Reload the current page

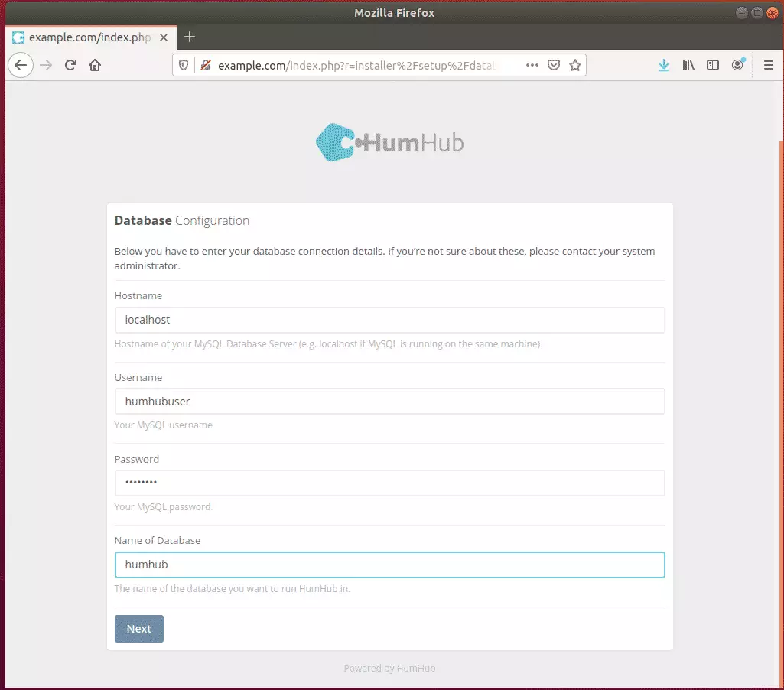click(x=70, y=65)
